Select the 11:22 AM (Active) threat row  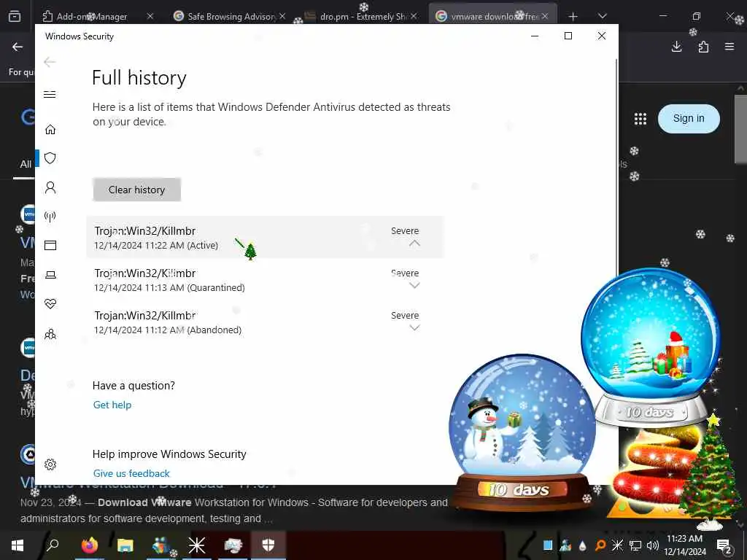[266, 237]
